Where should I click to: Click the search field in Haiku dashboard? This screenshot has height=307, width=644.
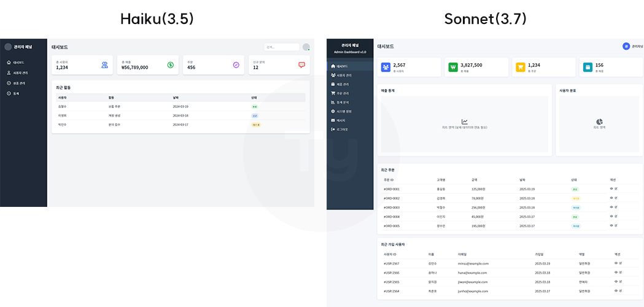coord(282,47)
